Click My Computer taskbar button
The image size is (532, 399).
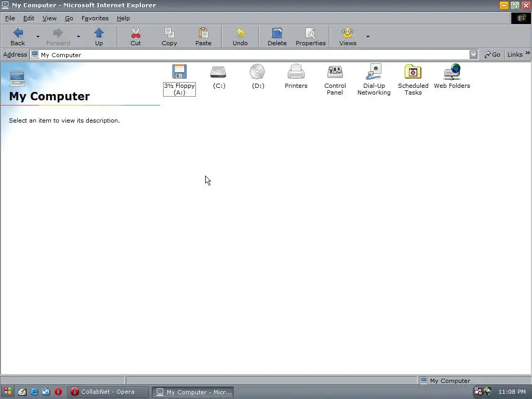(193, 392)
